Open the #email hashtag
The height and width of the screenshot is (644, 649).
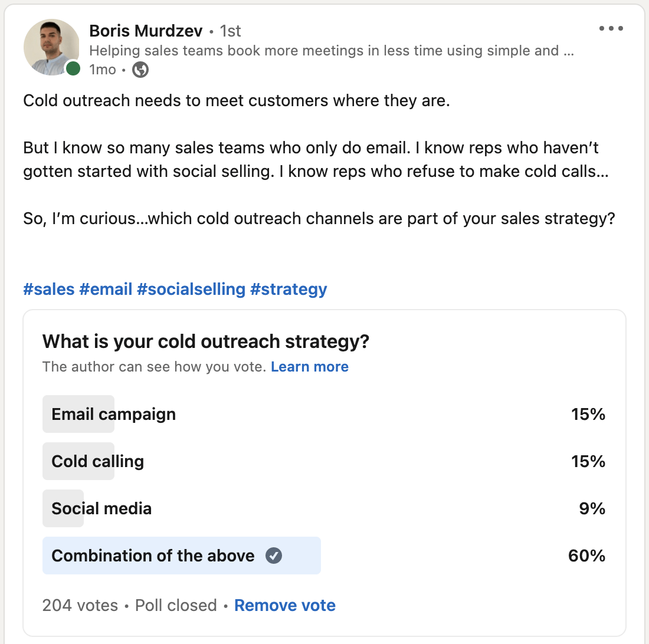[x=106, y=290]
